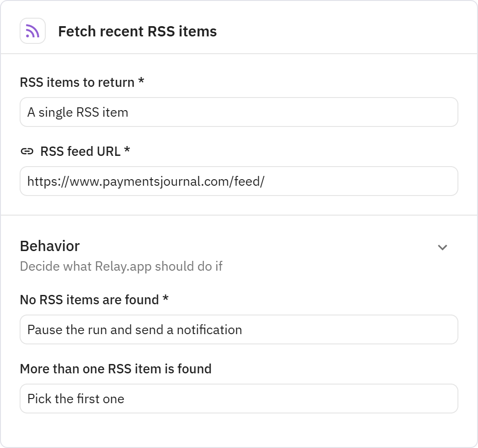
Task: Click Pause the run and send a notification
Action: coord(239,329)
